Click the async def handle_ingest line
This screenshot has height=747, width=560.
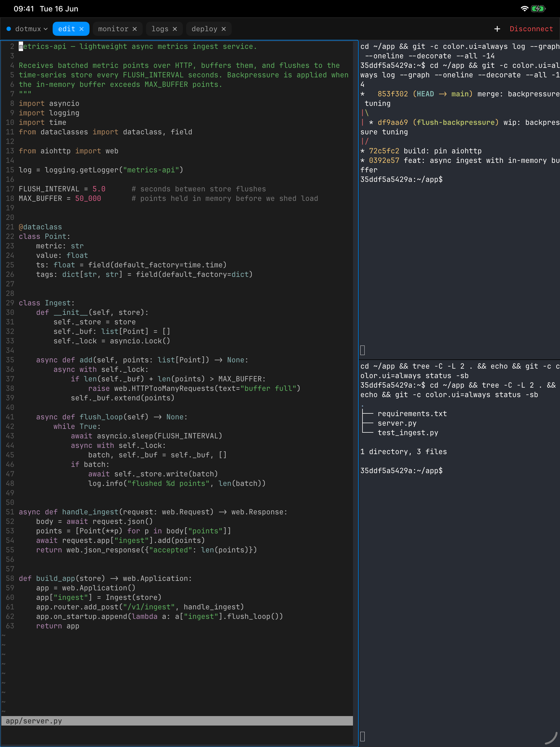click(x=153, y=512)
